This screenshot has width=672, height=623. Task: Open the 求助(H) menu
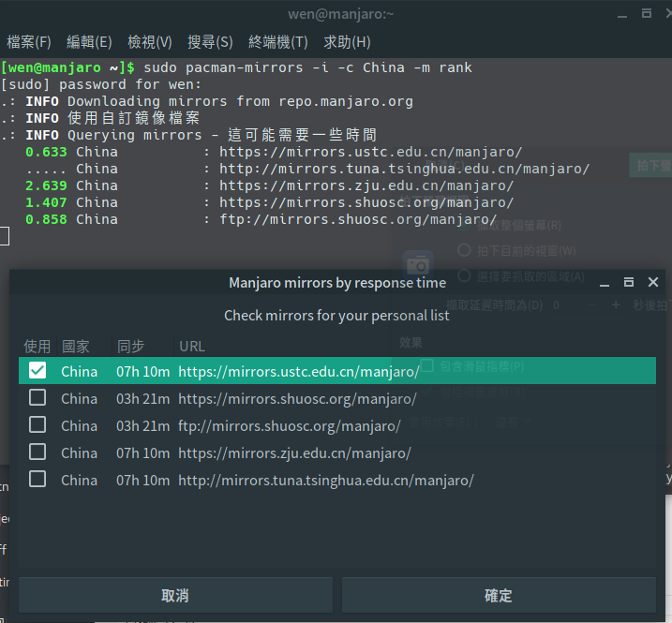[347, 42]
